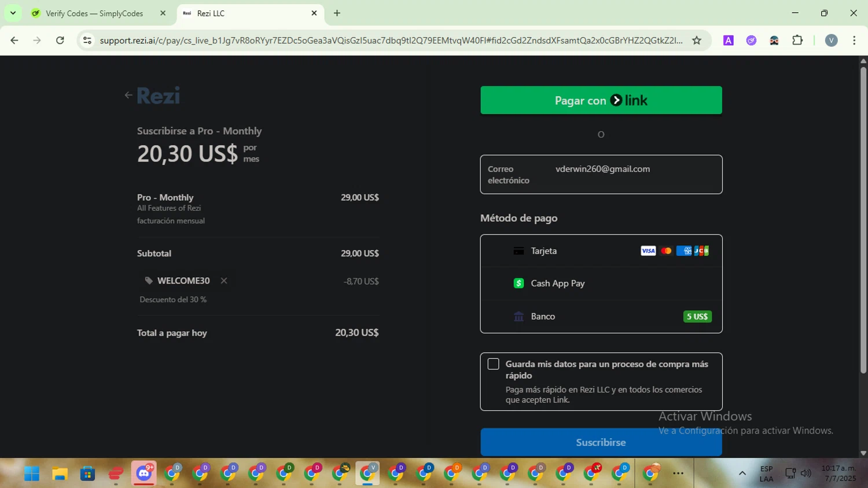Image resolution: width=868 pixels, height=488 pixels.
Task: Open a new browser tab
Action: [x=337, y=13]
